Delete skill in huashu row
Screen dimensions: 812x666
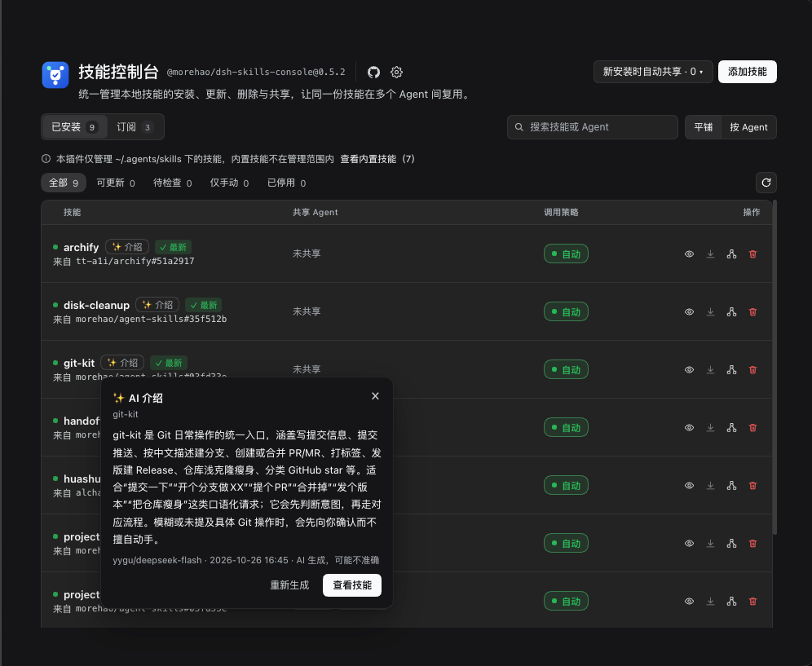point(753,486)
